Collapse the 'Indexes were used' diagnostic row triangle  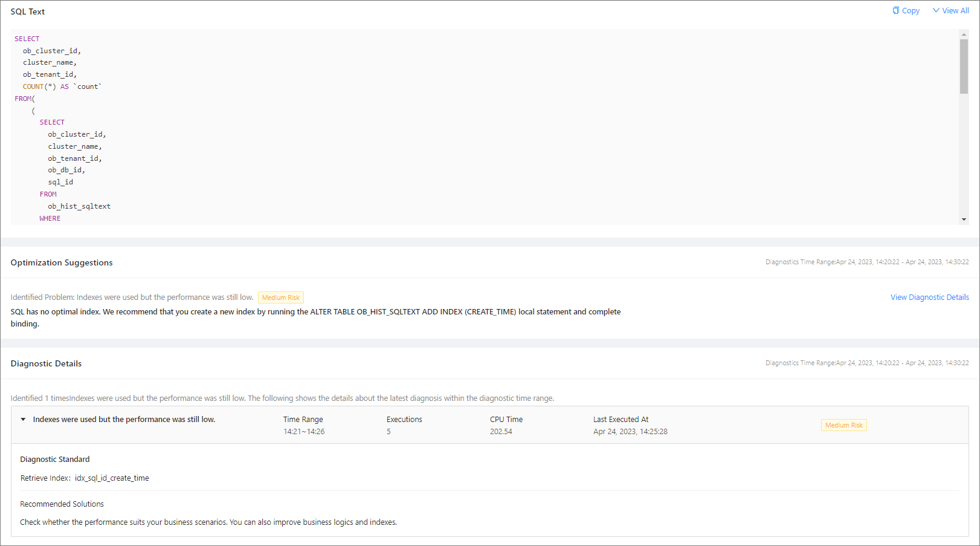23,420
